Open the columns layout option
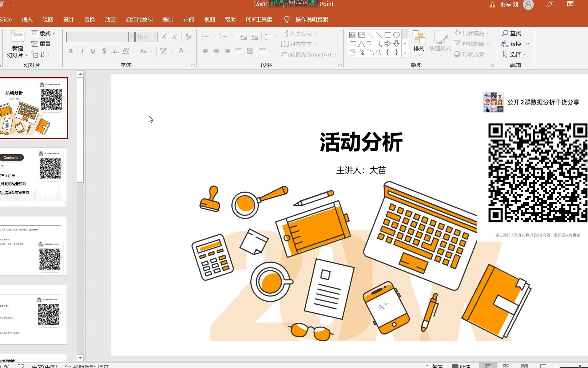This screenshot has height=368, width=588. coord(265,51)
